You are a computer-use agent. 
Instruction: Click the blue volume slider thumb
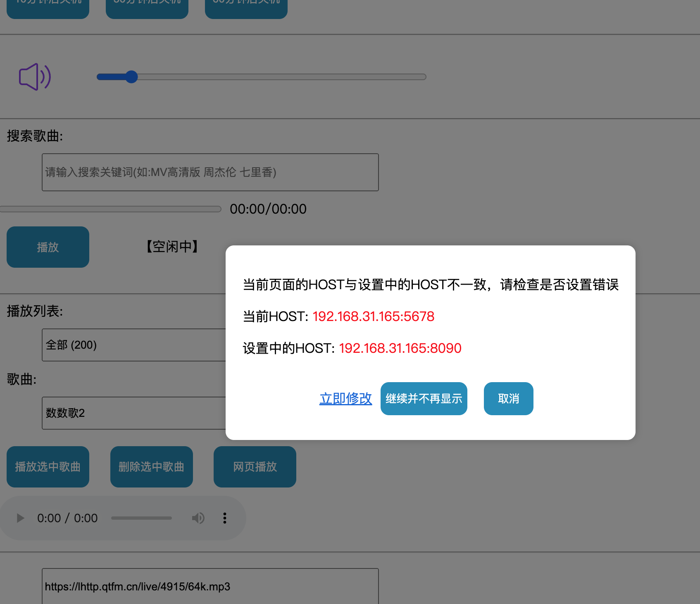pos(131,77)
